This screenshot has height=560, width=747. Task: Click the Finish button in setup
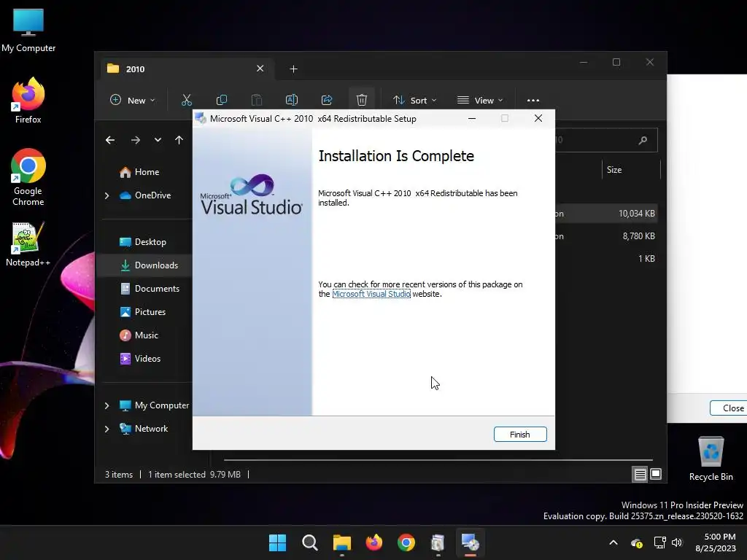519,435
